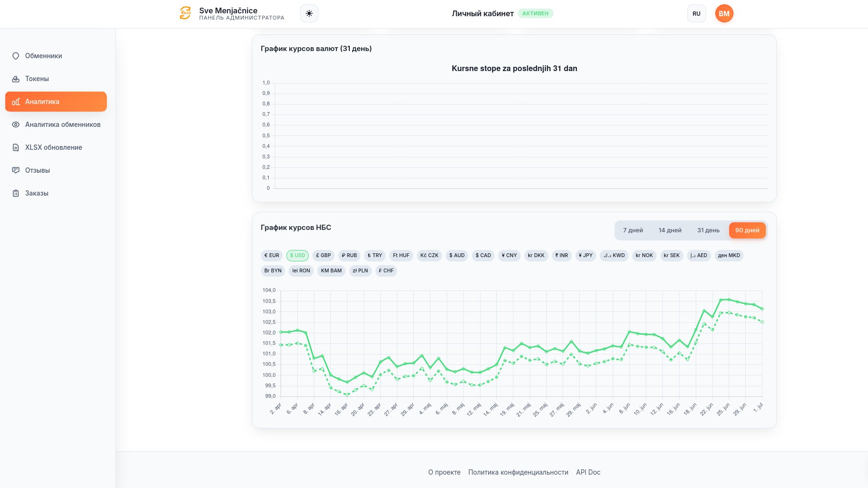Click the Заказы clipboard icon
Viewport: 868px width, 488px height.
point(16,193)
